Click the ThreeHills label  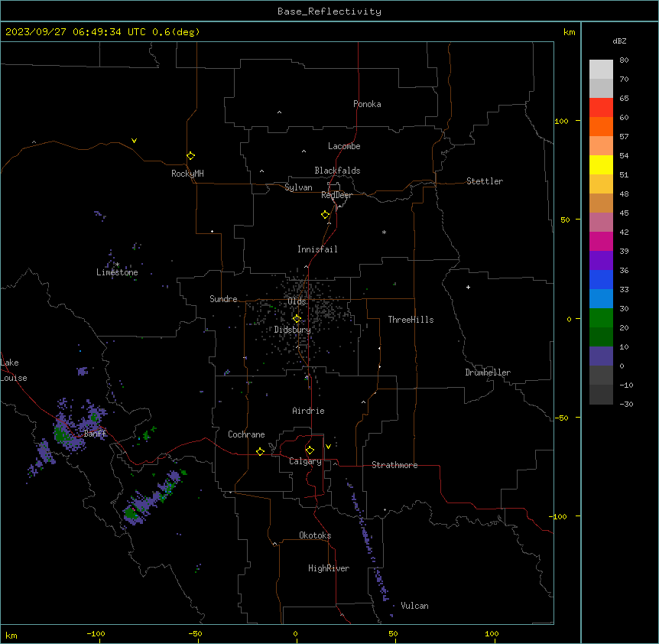click(411, 320)
